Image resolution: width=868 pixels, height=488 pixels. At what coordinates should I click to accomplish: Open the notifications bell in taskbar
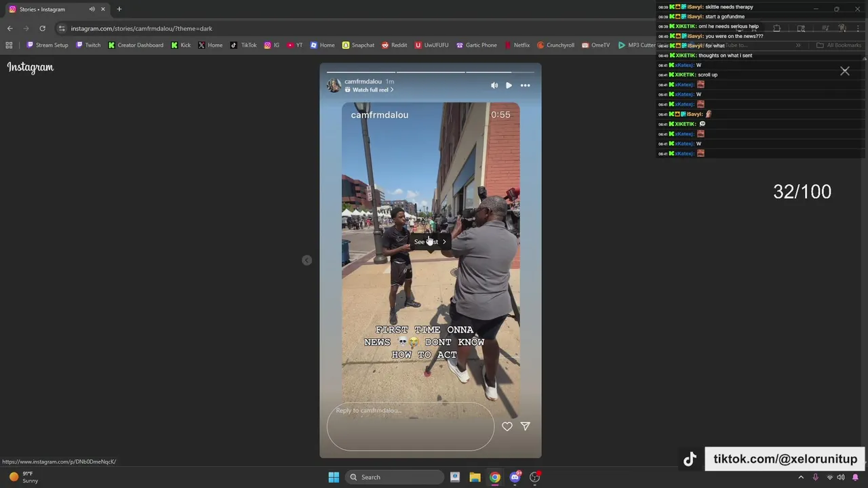(x=855, y=477)
